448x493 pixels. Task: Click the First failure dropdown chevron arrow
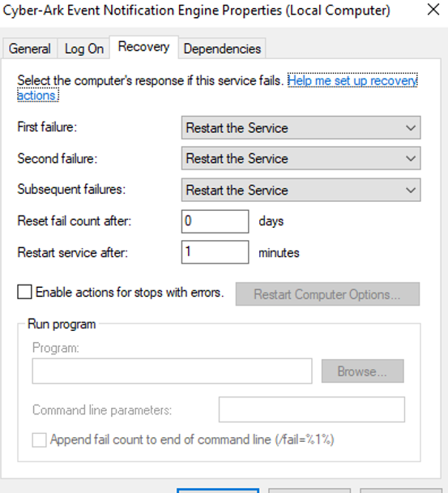pyautogui.click(x=410, y=128)
